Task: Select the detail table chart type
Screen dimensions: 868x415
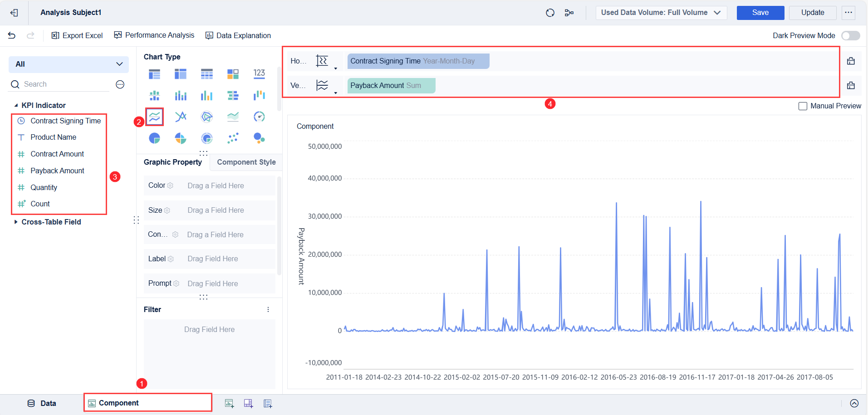Action: pyautogui.click(x=207, y=74)
